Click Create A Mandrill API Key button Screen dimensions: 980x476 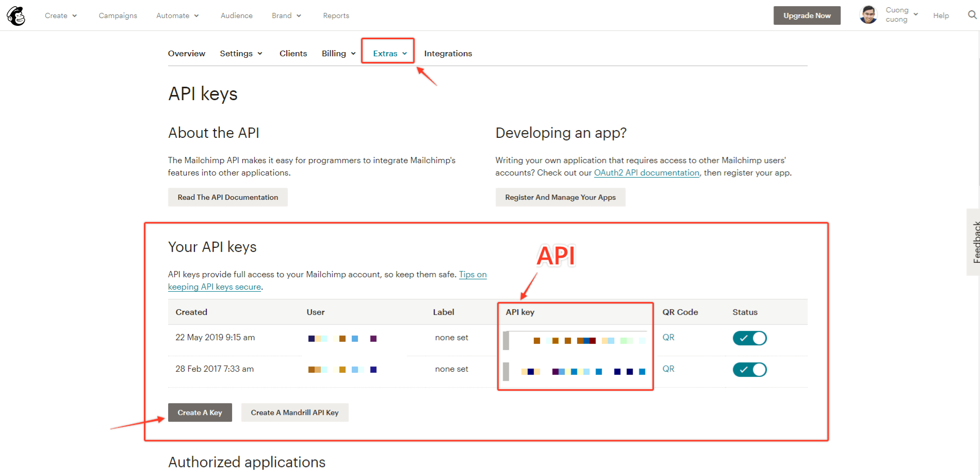click(x=295, y=412)
